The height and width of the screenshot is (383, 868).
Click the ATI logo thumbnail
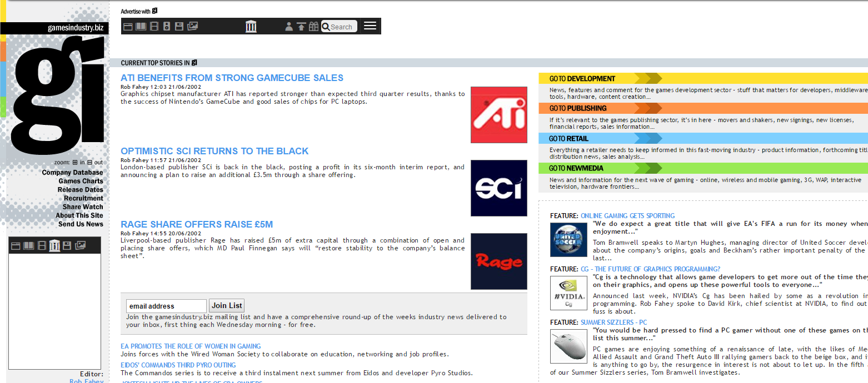499,115
